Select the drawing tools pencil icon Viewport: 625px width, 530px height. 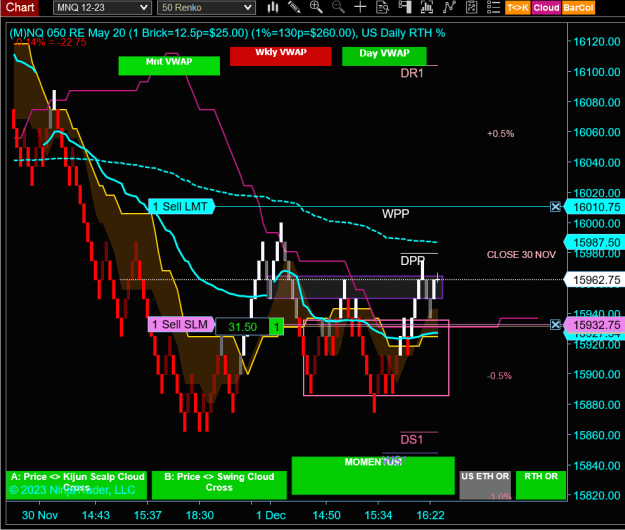click(x=294, y=7)
